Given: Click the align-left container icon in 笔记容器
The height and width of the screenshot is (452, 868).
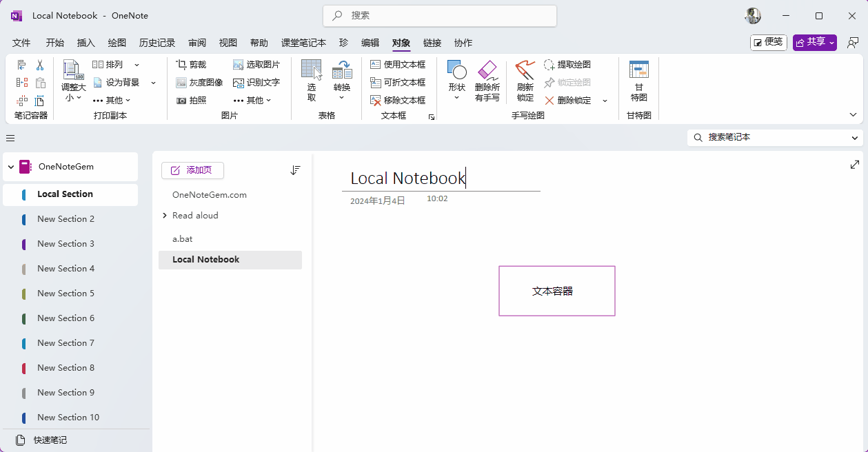Looking at the screenshot, I should (x=22, y=65).
